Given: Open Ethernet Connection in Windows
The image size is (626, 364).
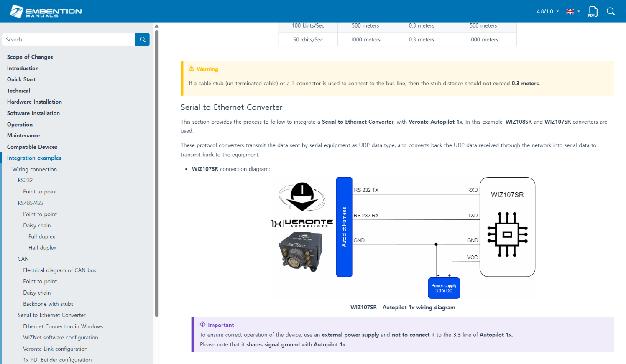Looking at the screenshot, I should tap(63, 326).
